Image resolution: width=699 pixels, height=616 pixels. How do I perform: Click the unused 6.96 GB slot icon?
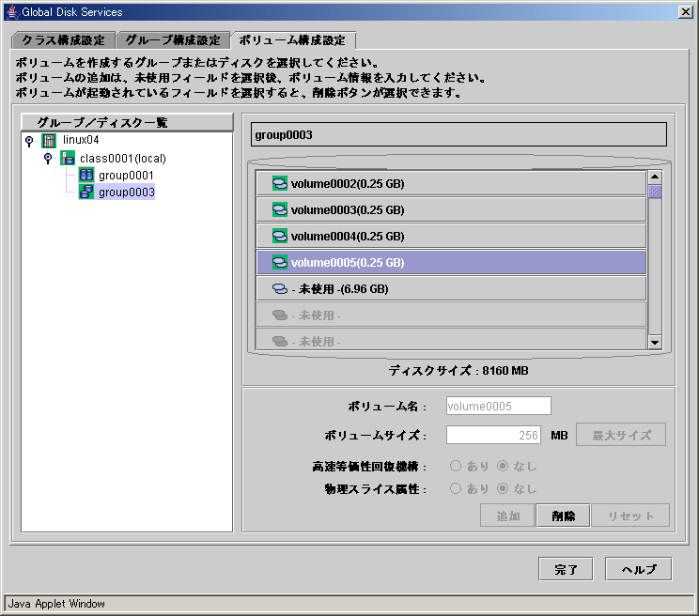pyautogui.click(x=279, y=289)
